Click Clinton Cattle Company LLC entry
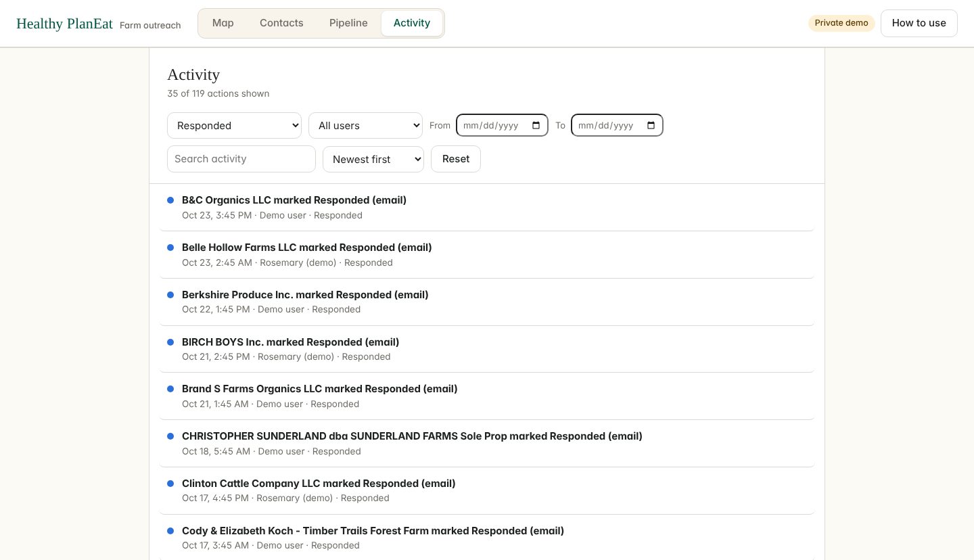 487,491
